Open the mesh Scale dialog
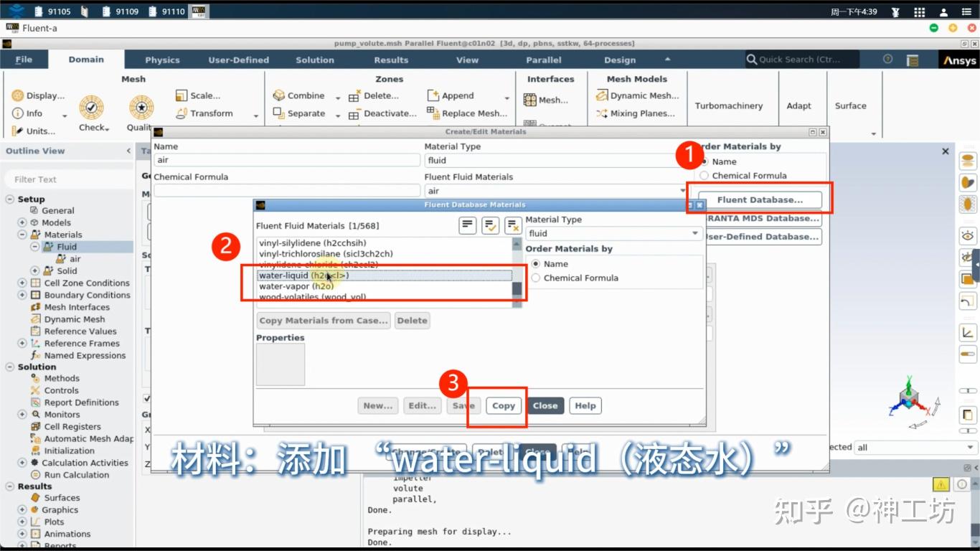 coord(198,95)
